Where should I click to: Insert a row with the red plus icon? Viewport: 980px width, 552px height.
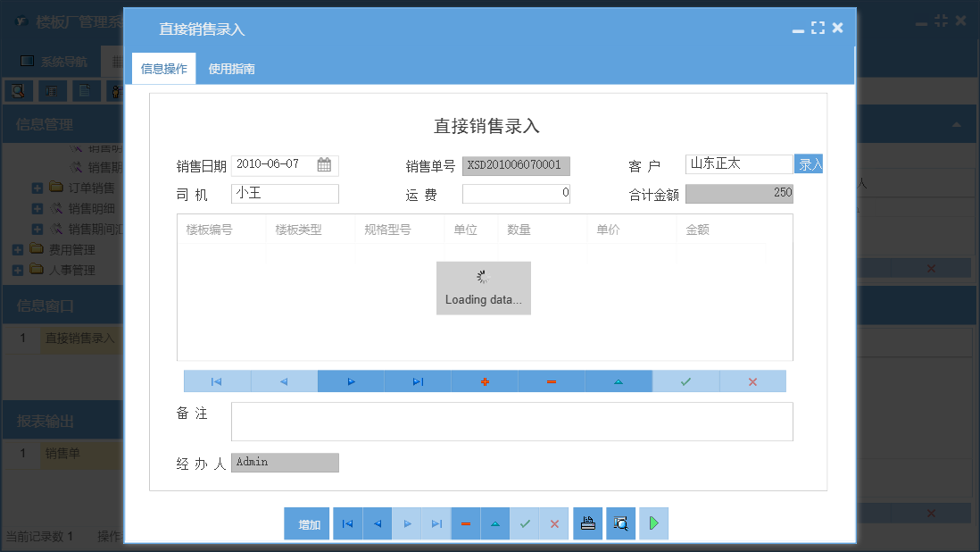[x=484, y=381]
